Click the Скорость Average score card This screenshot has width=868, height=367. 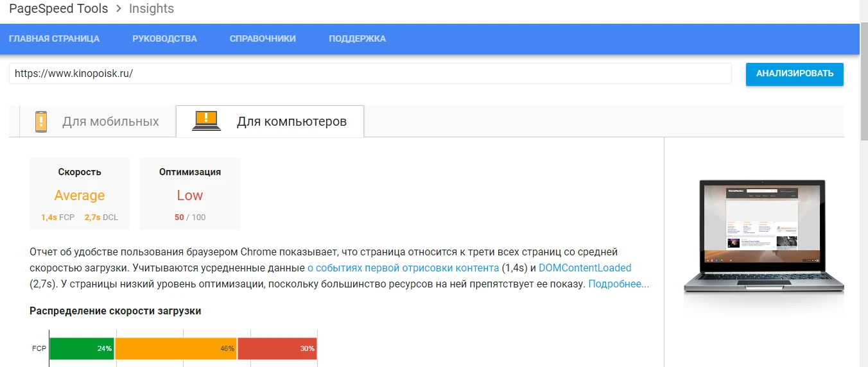pos(80,194)
